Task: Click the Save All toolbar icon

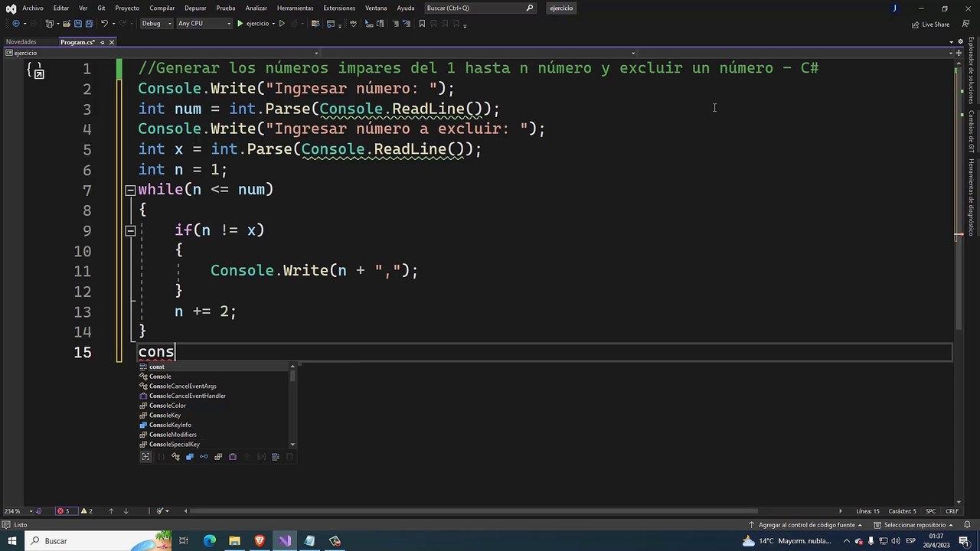Action: coord(90,24)
